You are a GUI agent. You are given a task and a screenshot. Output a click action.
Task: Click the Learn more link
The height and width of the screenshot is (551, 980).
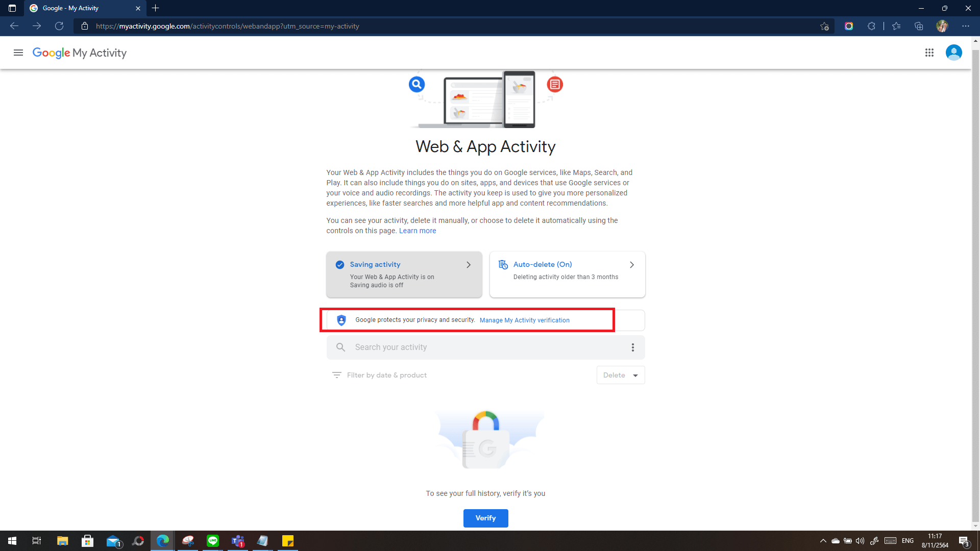coord(418,231)
